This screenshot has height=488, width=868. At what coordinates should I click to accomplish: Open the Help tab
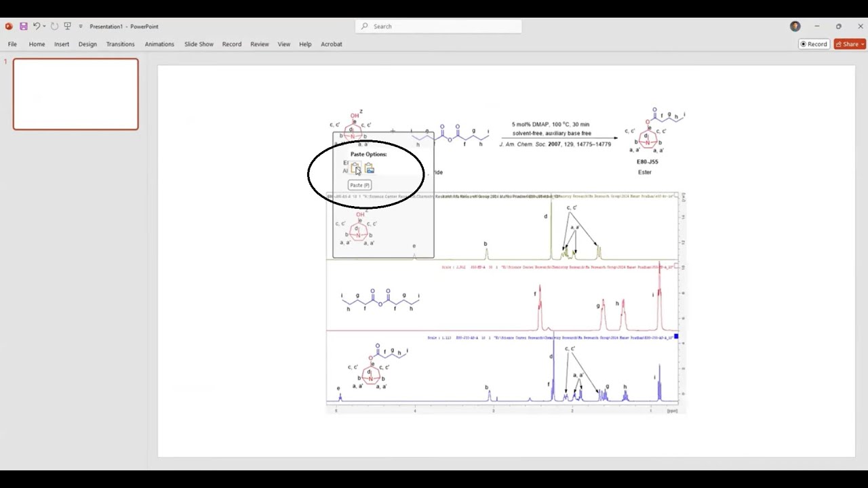coord(305,44)
